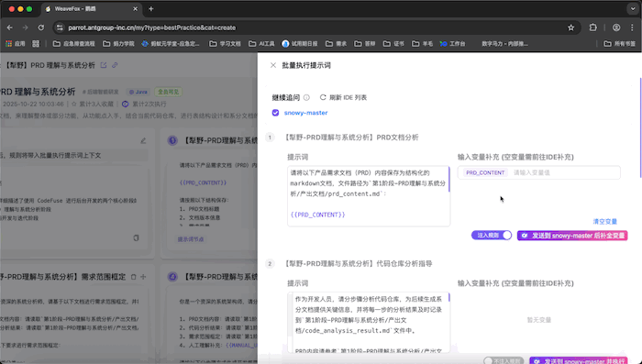
Task: Click inside the PRD文档分析 prompt text box
Action: (x=369, y=196)
